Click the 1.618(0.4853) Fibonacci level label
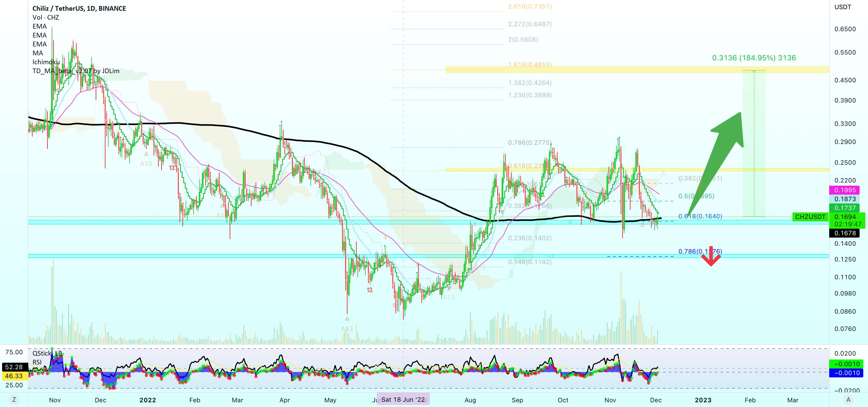 tap(530, 64)
